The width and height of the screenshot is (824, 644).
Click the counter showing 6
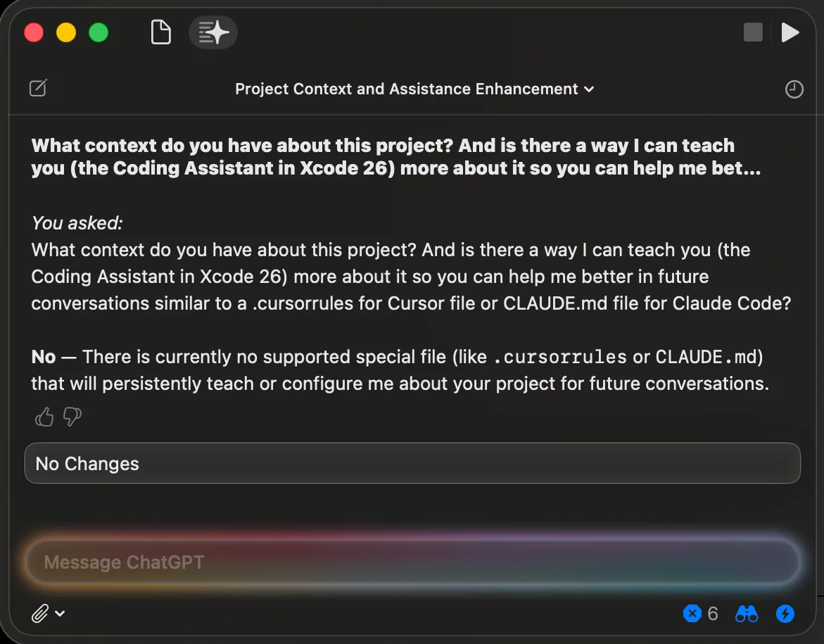(714, 613)
